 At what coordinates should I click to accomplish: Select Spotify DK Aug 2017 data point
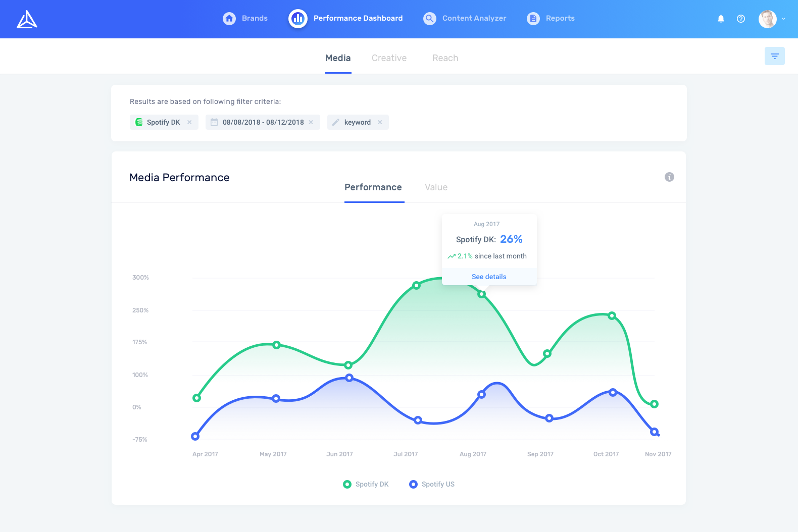coord(482,294)
